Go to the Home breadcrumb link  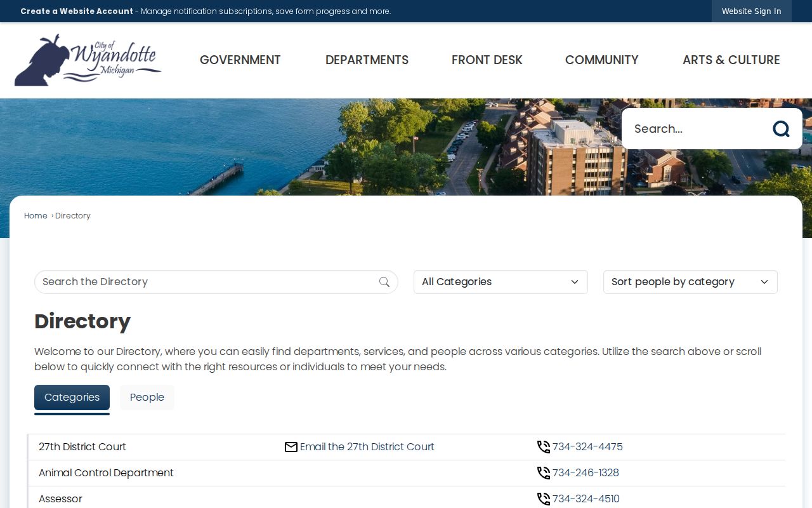36,216
